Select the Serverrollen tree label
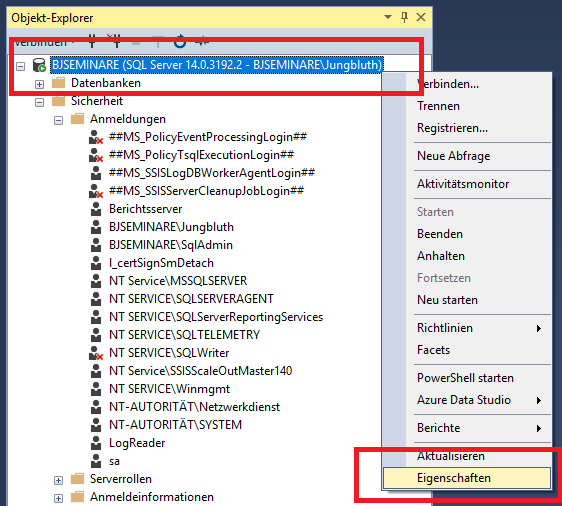The image size is (562, 506). tap(121, 479)
